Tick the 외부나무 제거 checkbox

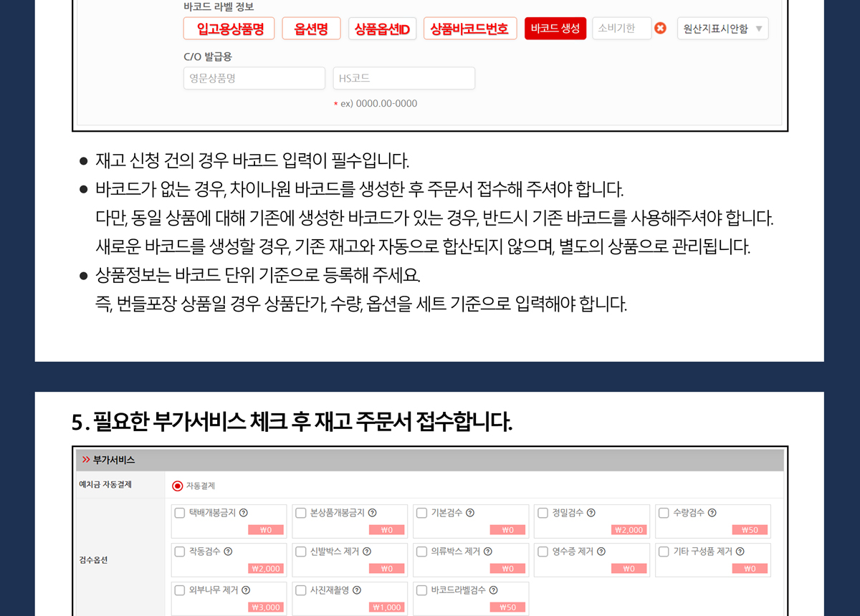[x=180, y=590]
